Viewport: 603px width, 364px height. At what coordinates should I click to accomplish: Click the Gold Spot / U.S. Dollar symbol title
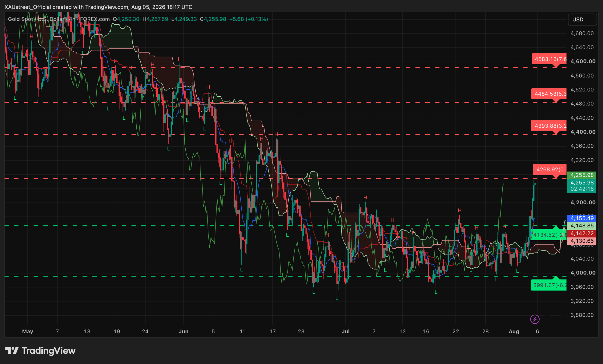(36, 19)
